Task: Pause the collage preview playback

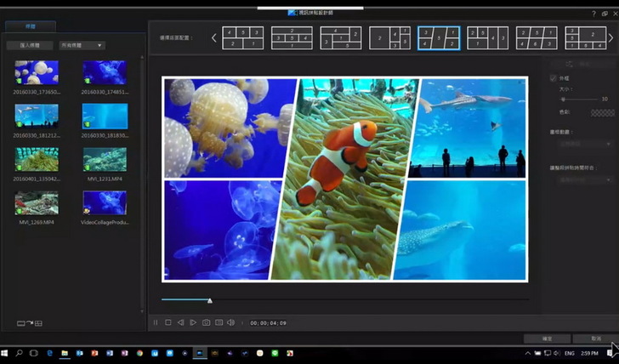Action: coord(156,322)
